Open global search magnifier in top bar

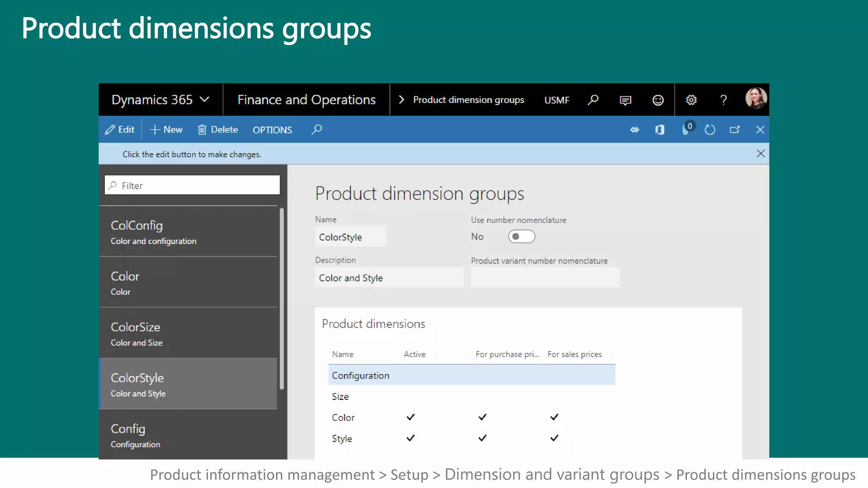593,100
